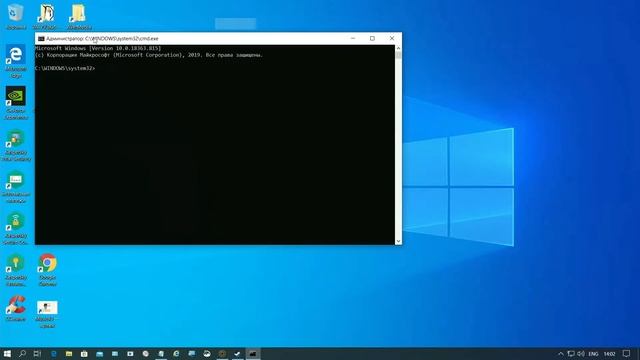The image size is (640, 360).
Task: Launch Google Chrome from the desktop
Action: (x=48, y=269)
